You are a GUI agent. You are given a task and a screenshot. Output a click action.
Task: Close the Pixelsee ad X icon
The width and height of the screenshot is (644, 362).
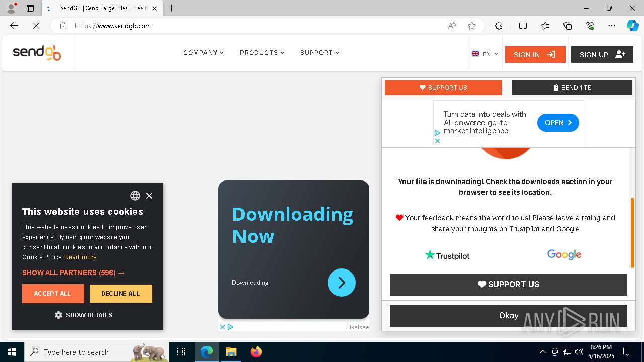click(222, 327)
